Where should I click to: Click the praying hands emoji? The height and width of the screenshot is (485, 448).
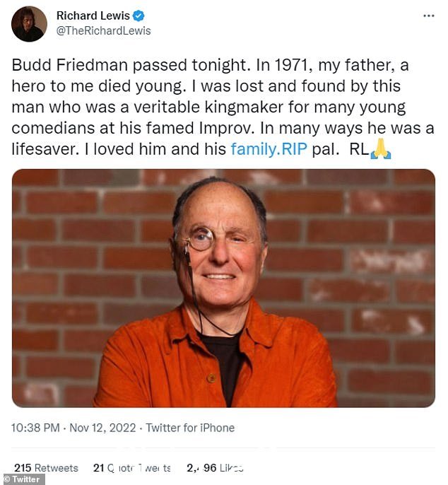(x=381, y=148)
